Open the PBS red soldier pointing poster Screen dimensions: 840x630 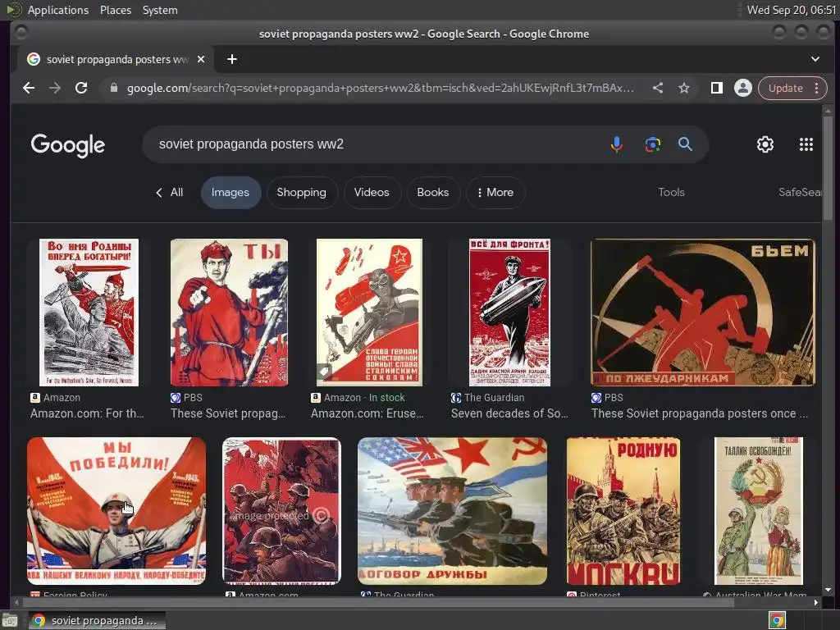click(230, 313)
